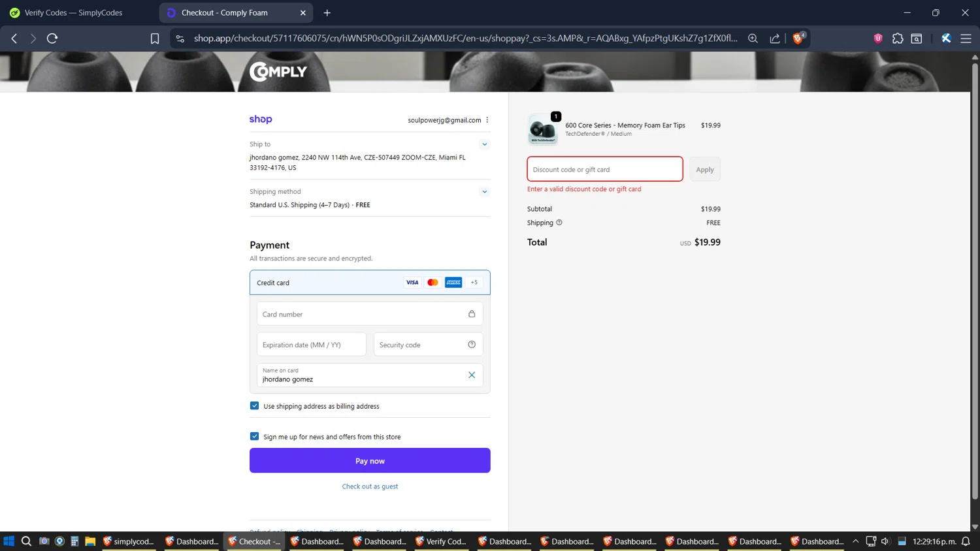This screenshot has height=551, width=980.
Task: Click the card number lock icon
Action: pos(472,314)
